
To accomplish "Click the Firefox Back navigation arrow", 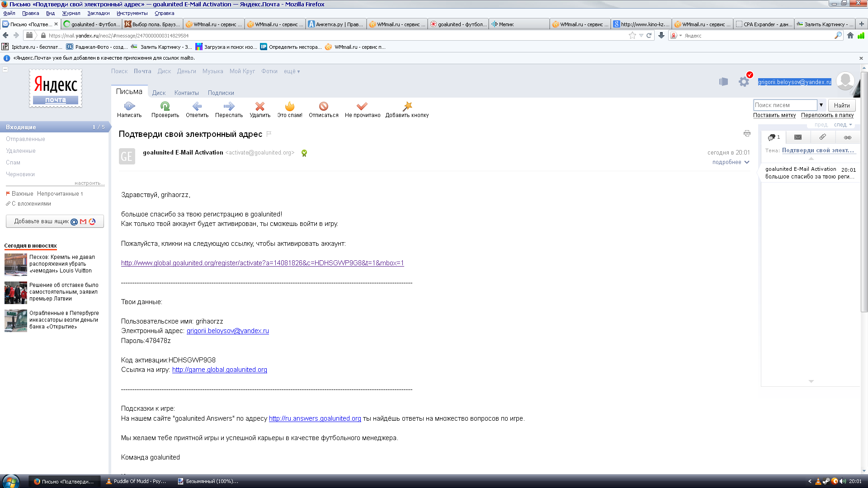I will (5, 35).
